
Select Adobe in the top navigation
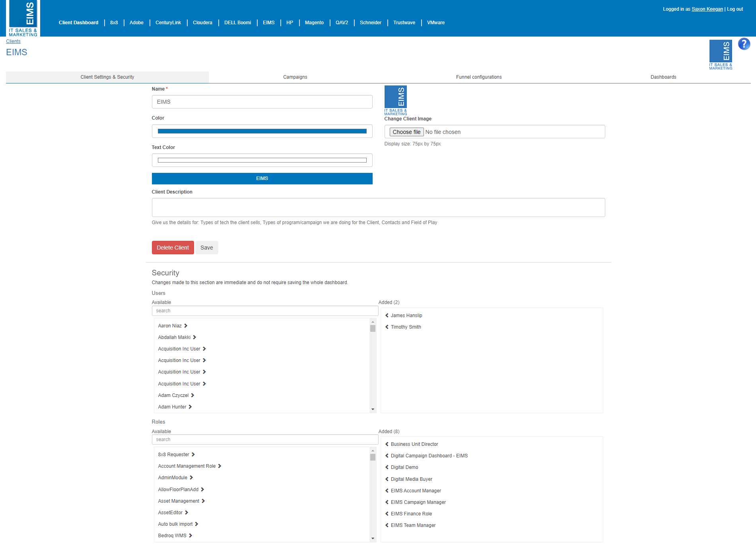136,23
